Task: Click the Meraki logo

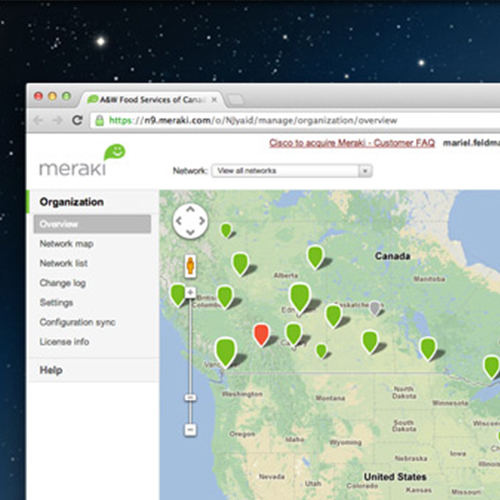Action: (82, 161)
